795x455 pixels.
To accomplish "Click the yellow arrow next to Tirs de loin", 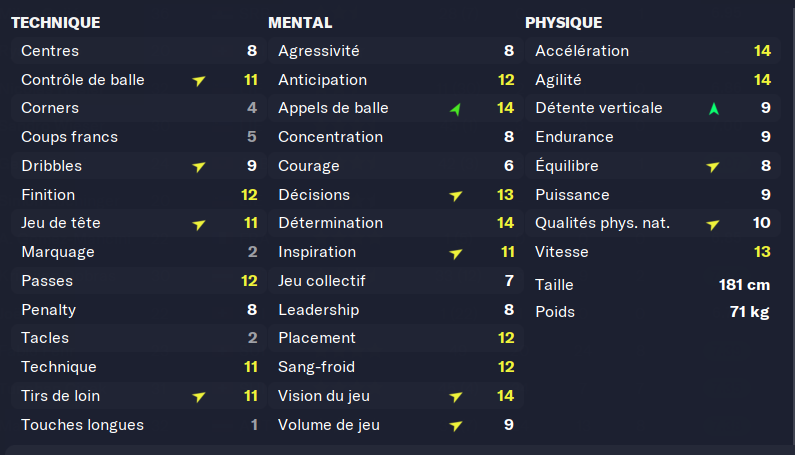I will (x=199, y=396).
